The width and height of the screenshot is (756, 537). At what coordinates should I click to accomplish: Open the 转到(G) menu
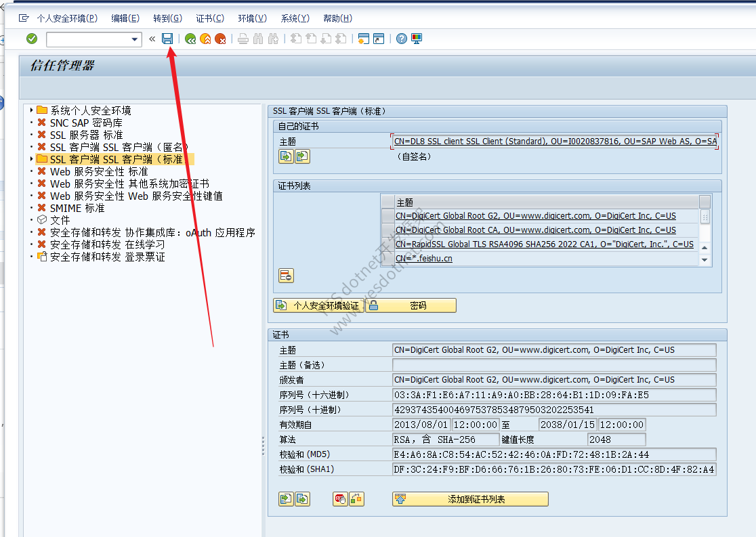coord(167,18)
